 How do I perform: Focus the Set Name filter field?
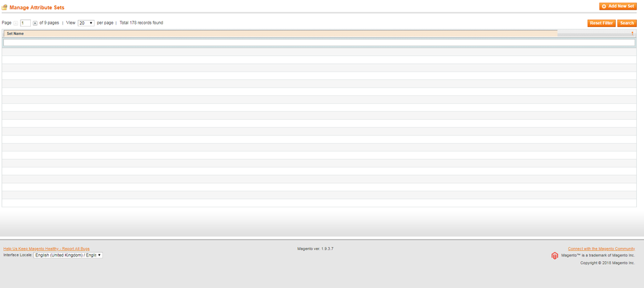318,43
